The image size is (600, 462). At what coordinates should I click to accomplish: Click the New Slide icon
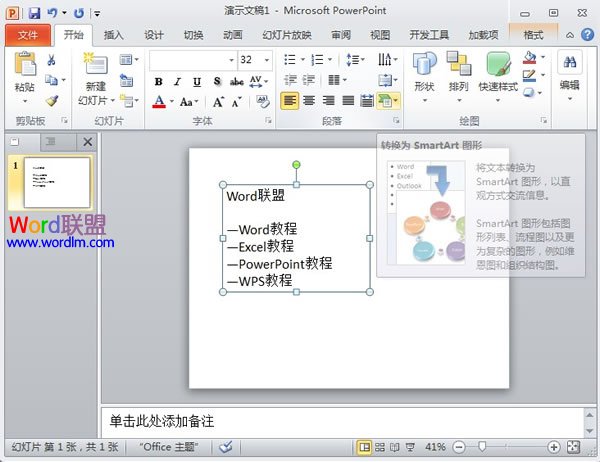point(96,64)
